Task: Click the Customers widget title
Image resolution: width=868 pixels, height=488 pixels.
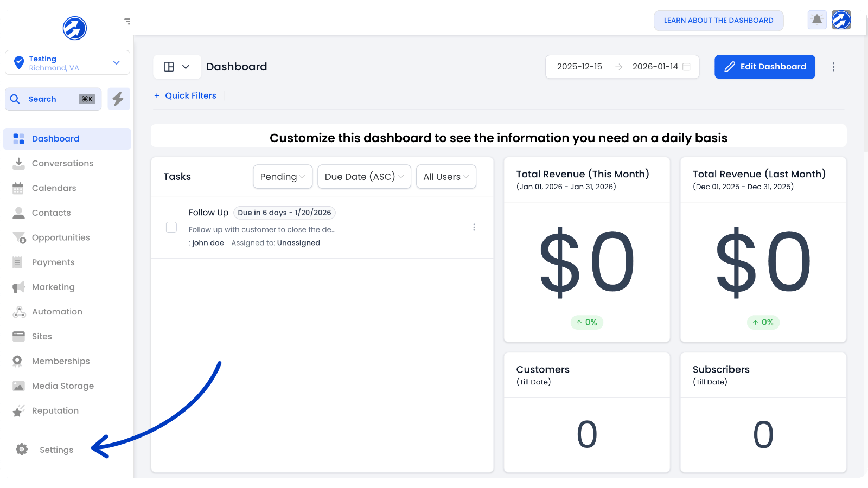Action: click(x=543, y=369)
